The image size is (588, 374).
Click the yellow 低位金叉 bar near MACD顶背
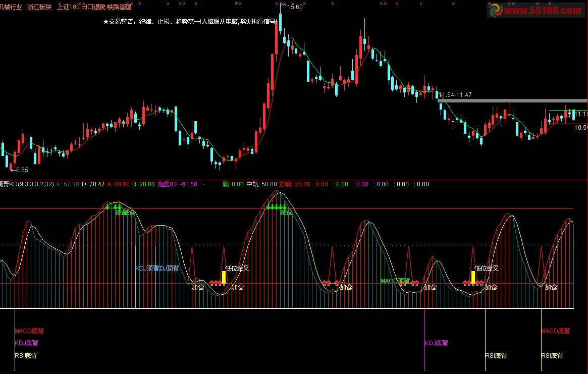473,277
